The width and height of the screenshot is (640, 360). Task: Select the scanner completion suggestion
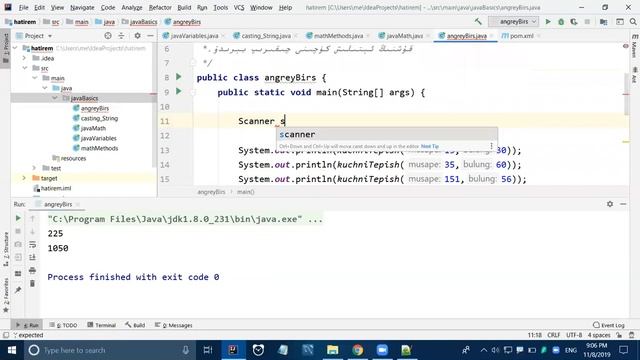(387, 134)
